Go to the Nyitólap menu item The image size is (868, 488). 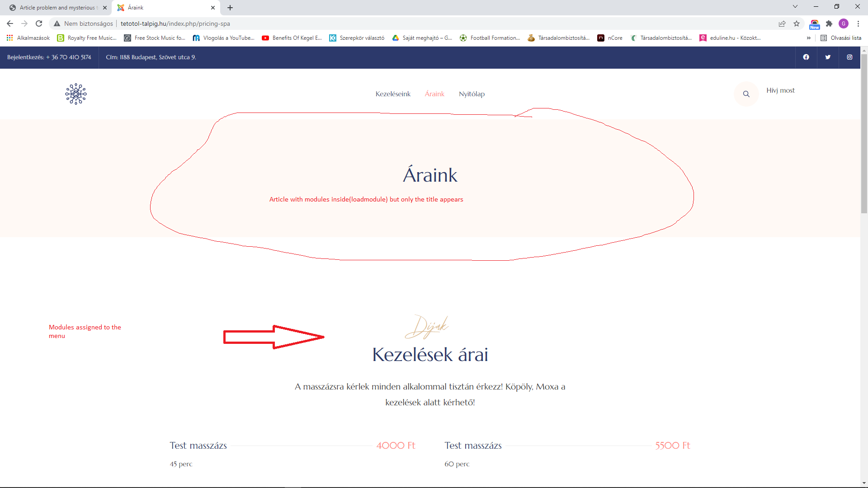click(x=472, y=94)
